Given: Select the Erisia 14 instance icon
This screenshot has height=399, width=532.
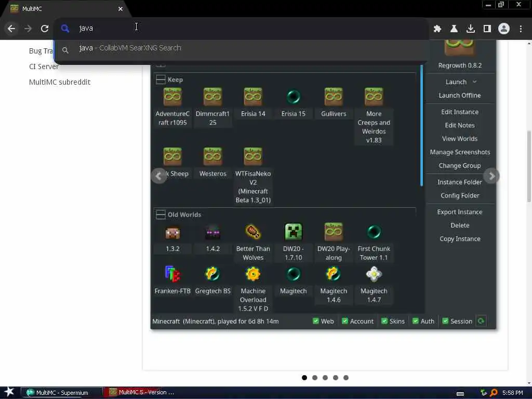Looking at the screenshot, I should pyautogui.click(x=253, y=97).
